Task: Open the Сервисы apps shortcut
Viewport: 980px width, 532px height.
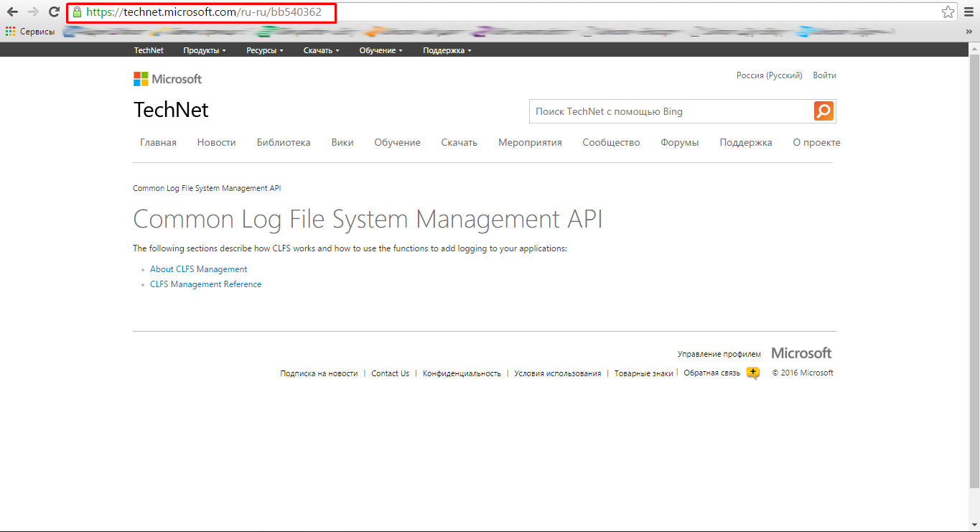Action: click(30, 32)
